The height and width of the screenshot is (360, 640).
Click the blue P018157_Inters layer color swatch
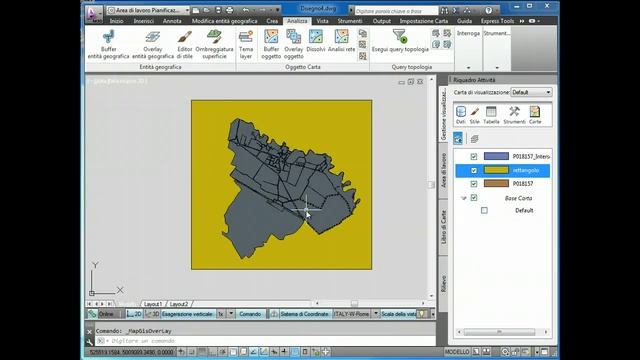(x=496, y=156)
